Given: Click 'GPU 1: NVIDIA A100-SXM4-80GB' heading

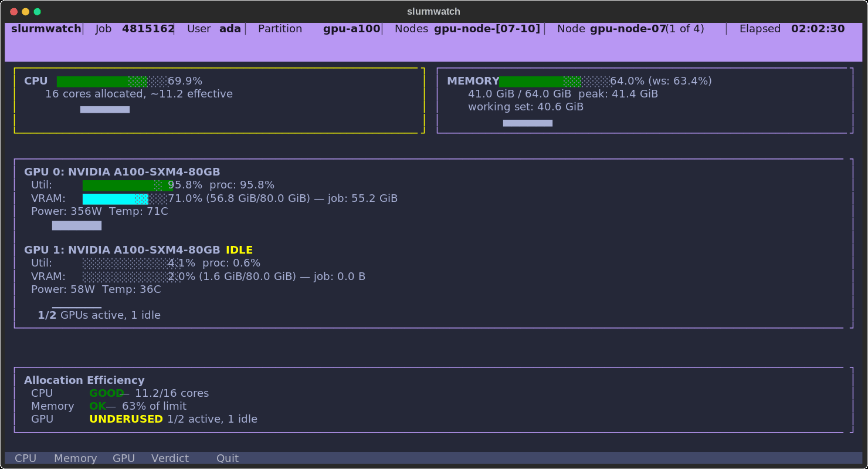Looking at the screenshot, I should (x=122, y=250).
